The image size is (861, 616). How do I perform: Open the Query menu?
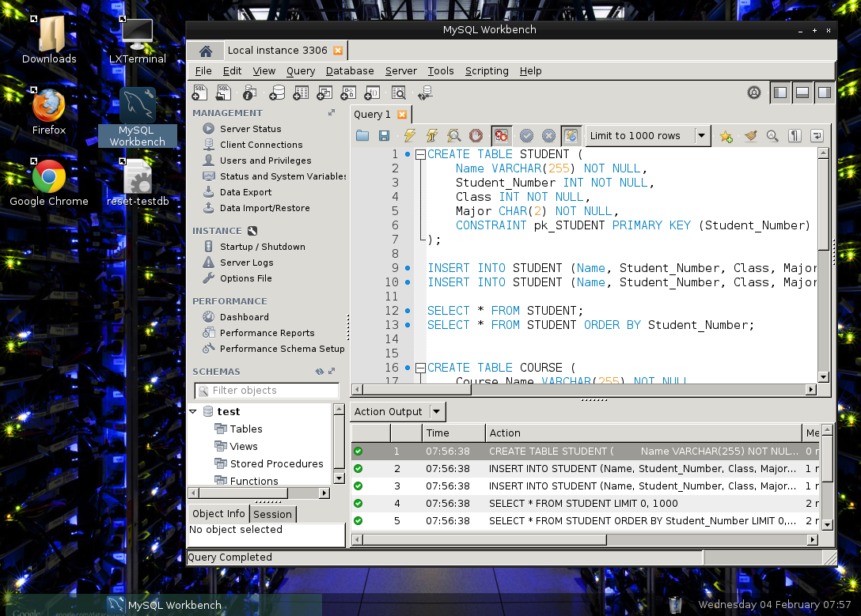click(x=301, y=70)
